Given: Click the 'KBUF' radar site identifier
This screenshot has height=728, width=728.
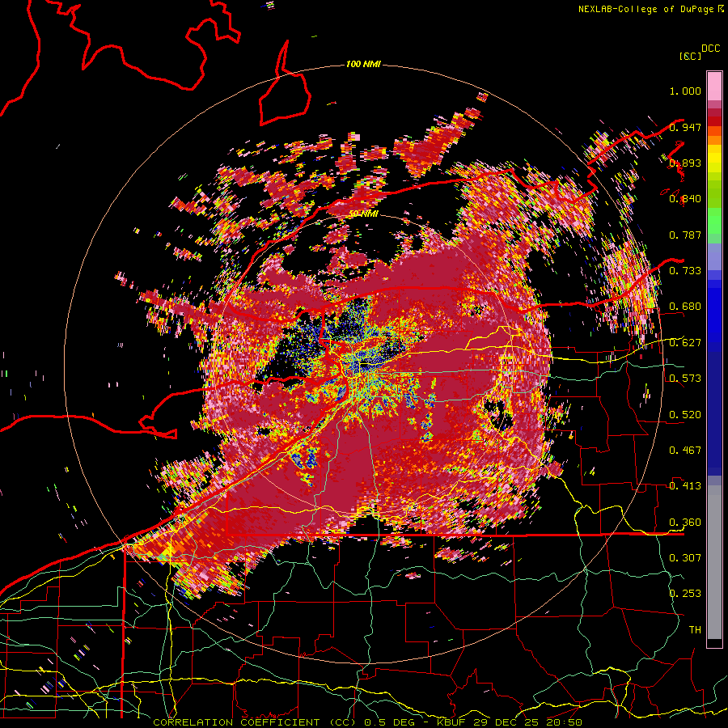Looking at the screenshot, I should tap(451, 722).
